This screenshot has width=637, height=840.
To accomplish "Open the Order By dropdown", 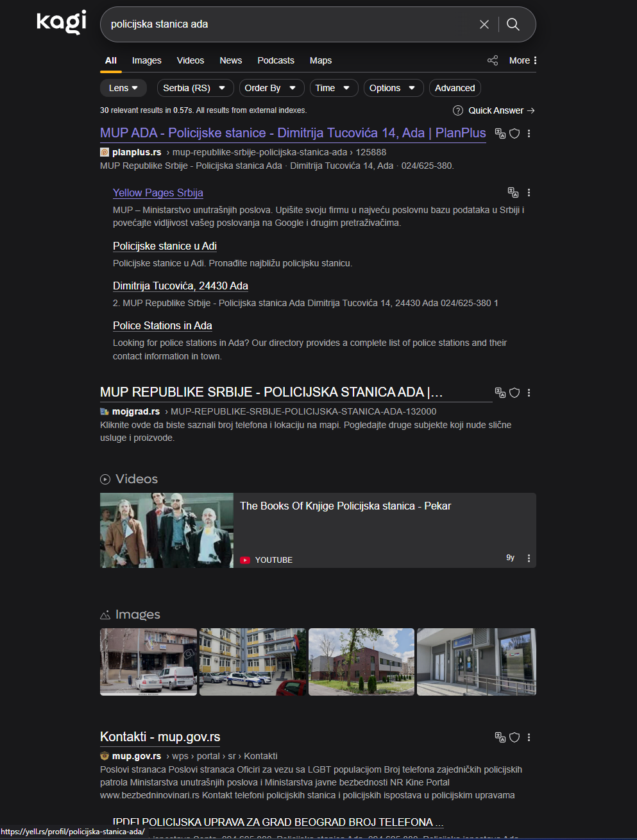I will (269, 88).
